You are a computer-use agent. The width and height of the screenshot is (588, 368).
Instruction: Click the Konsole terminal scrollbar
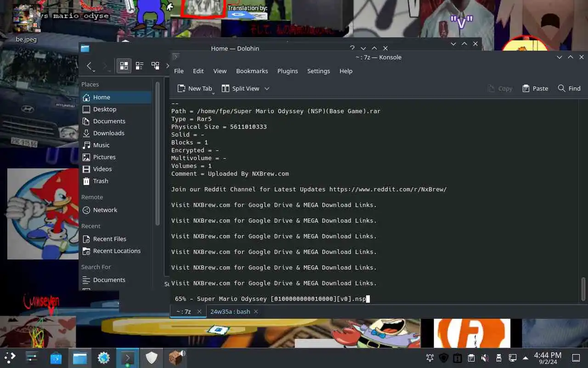click(x=583, y=288)
